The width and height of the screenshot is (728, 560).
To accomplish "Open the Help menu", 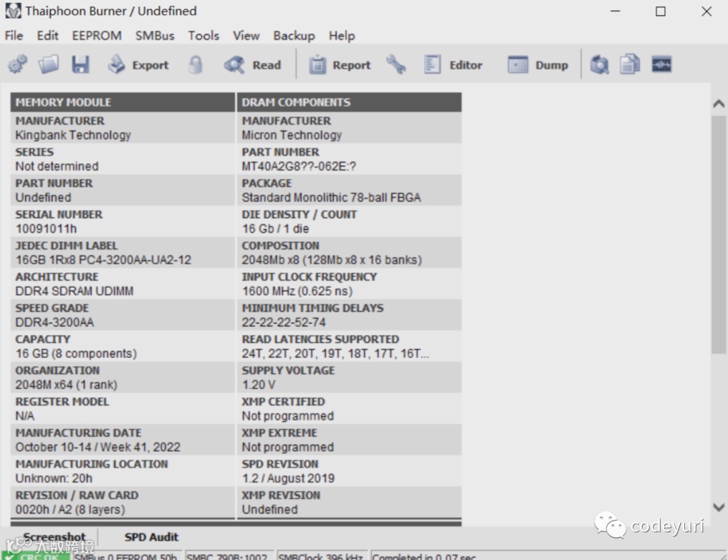I will [342, 36].
